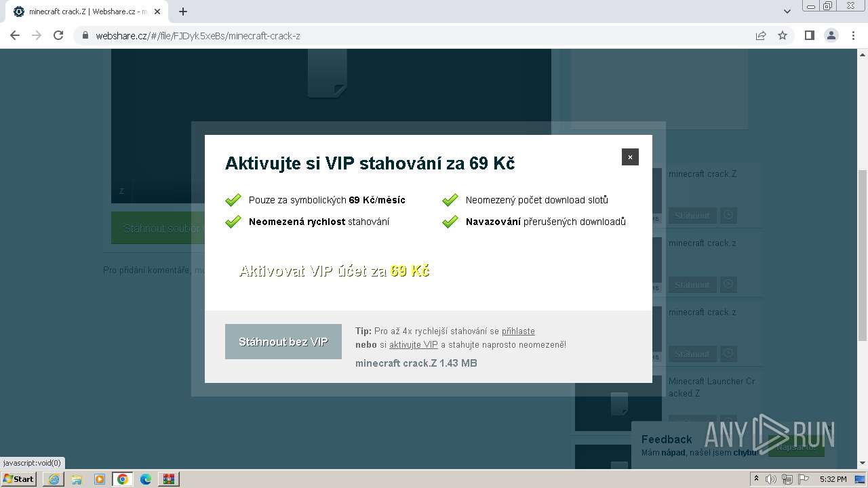Open the Windows Start menu

pyautogui.click(x=19, y=479)
